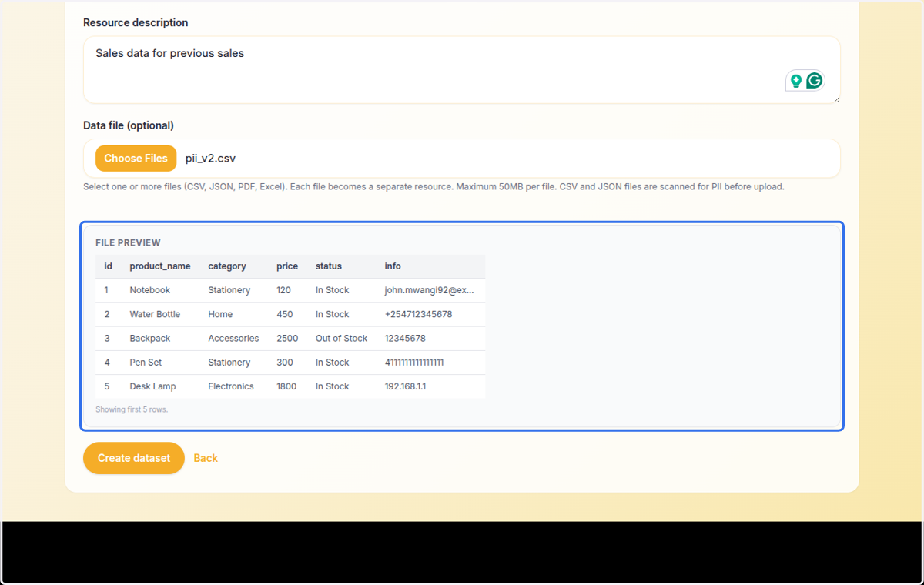The width and height of the screenshot is (924, 585).
Task: Click the green lightbulb suggestion icon
Action: pyautogui.click(x=796, y=81)
